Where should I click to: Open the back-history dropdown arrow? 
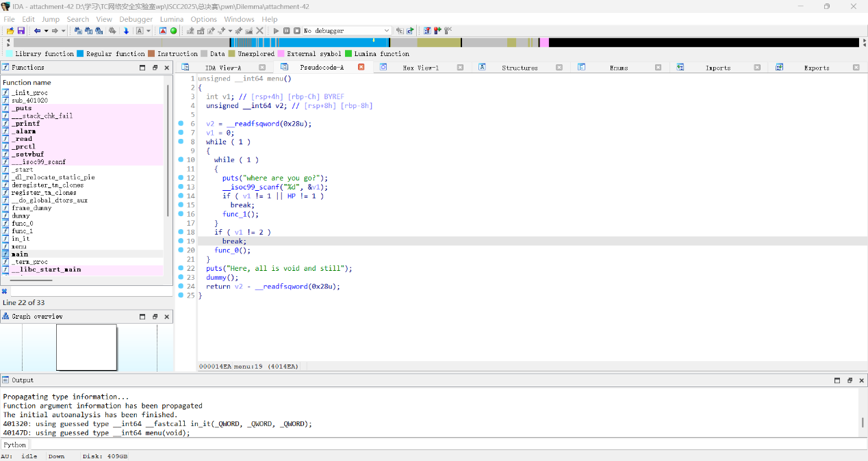click(x=46, y=31)
